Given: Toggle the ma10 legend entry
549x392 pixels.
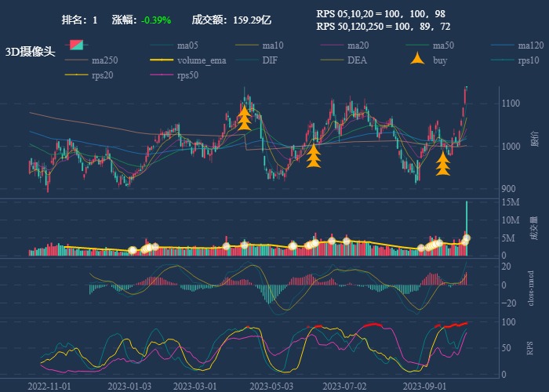Looking at the screenshot, I should pyautogui.click(x=248, y=45).
